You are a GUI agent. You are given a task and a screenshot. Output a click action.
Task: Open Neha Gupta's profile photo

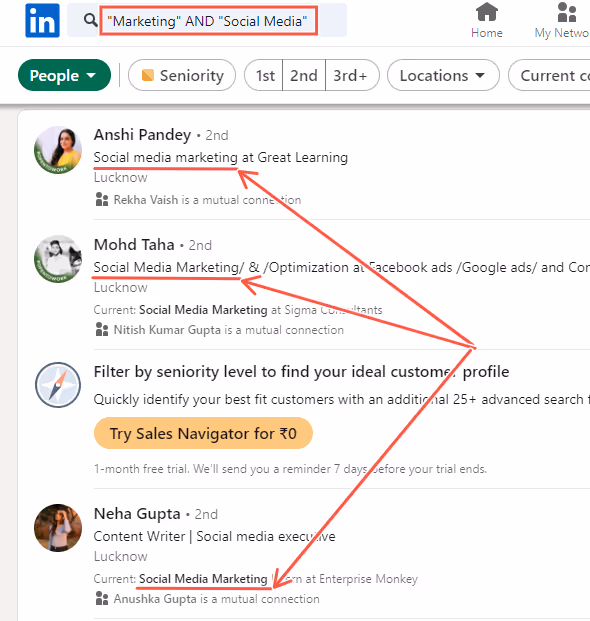pyautogui.click(x=58, y=528)
